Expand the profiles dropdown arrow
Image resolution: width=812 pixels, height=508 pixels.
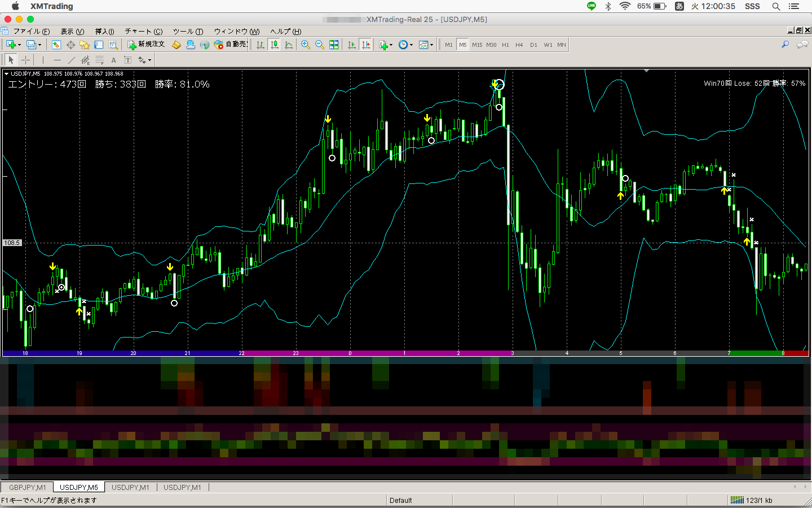click(x=39, y=45)
